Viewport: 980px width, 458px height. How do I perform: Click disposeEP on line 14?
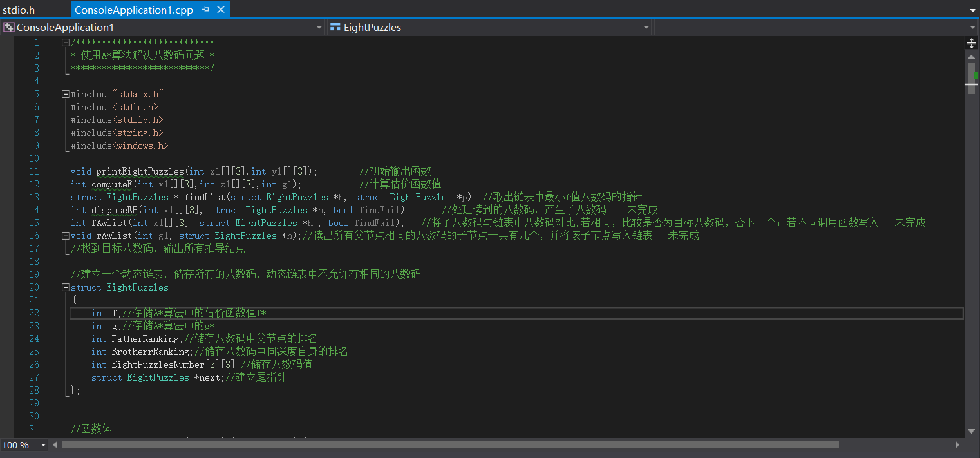click(x=114, y=210)
